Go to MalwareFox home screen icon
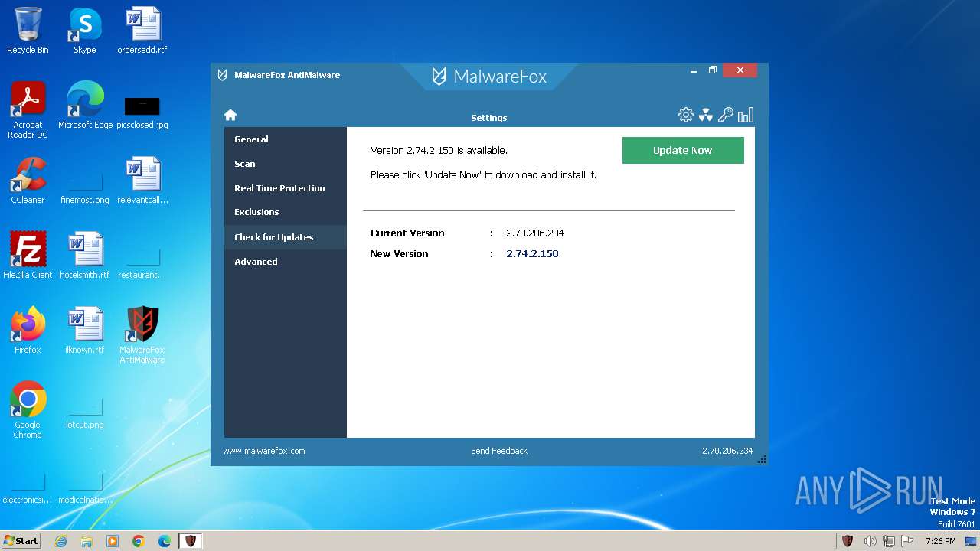 (x=230, y=115)
